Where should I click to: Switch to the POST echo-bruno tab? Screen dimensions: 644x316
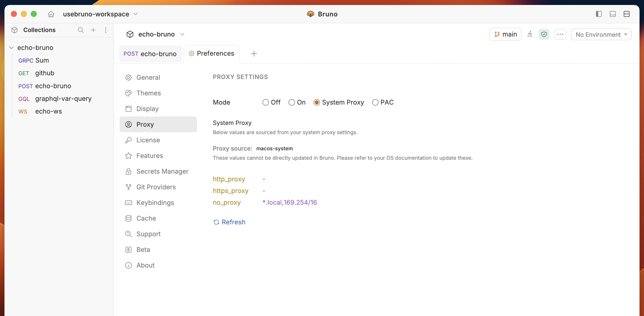(150, 54)
